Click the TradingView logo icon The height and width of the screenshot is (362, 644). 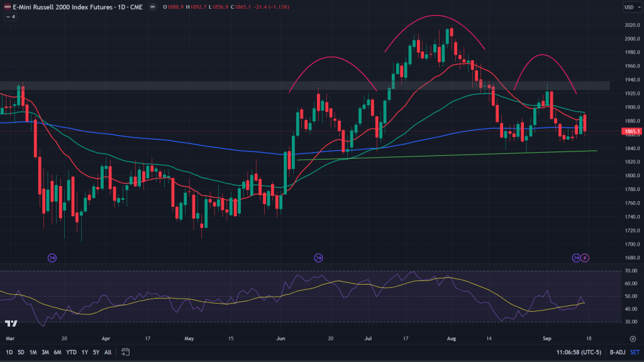click(x=11, y=323)
